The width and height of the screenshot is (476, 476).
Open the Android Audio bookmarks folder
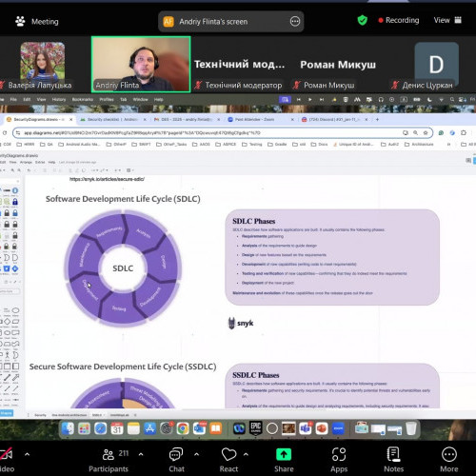pyautogui.click(x=79, y=144)
